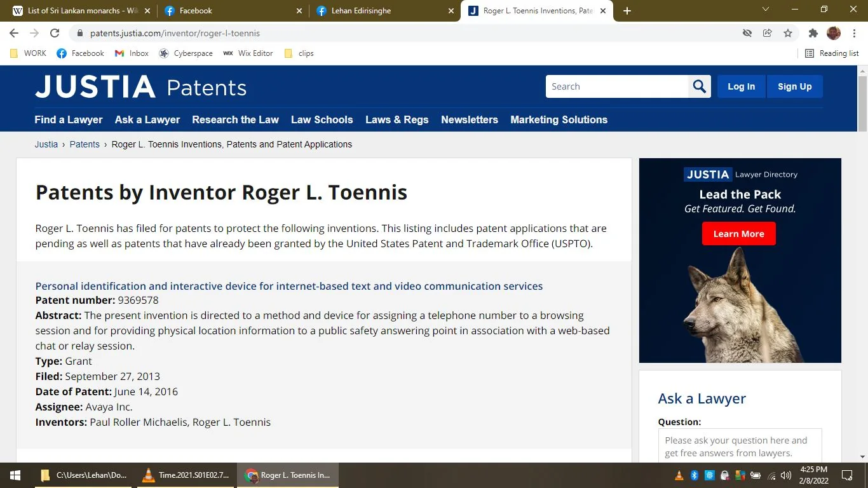Click the search magnifier button on Justia

(700, 86)
